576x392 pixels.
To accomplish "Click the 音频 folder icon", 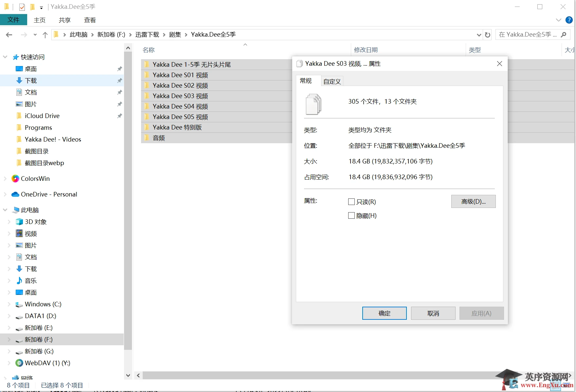I will click(x=147, y=138).
